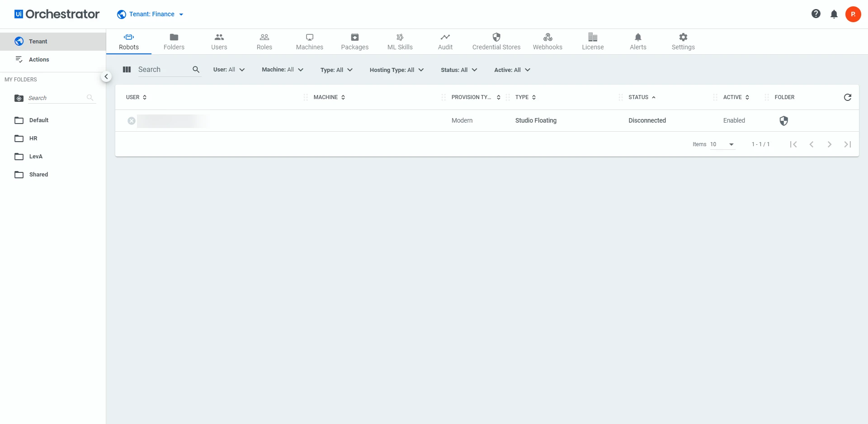This screenshot has width=868, height=424.
Task: Sort by the STATUS column
Action: [642, 97]
